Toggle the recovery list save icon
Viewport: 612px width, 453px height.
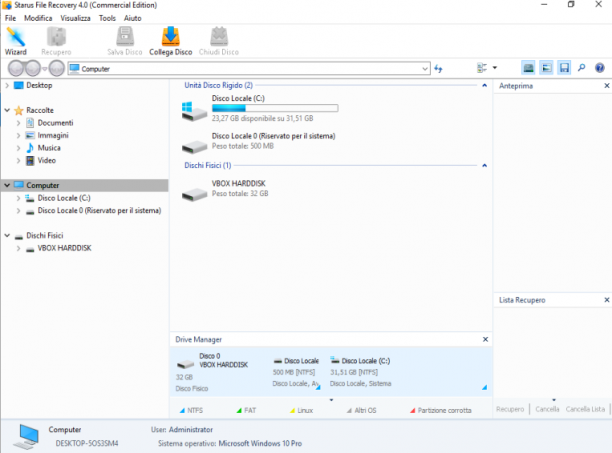(564, 68)
